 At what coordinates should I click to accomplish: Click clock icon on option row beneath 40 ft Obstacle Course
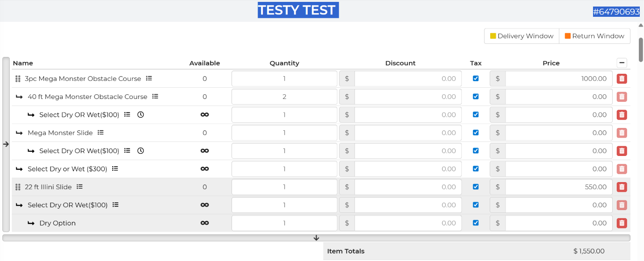pyautogui.click(x=141, y=114)
